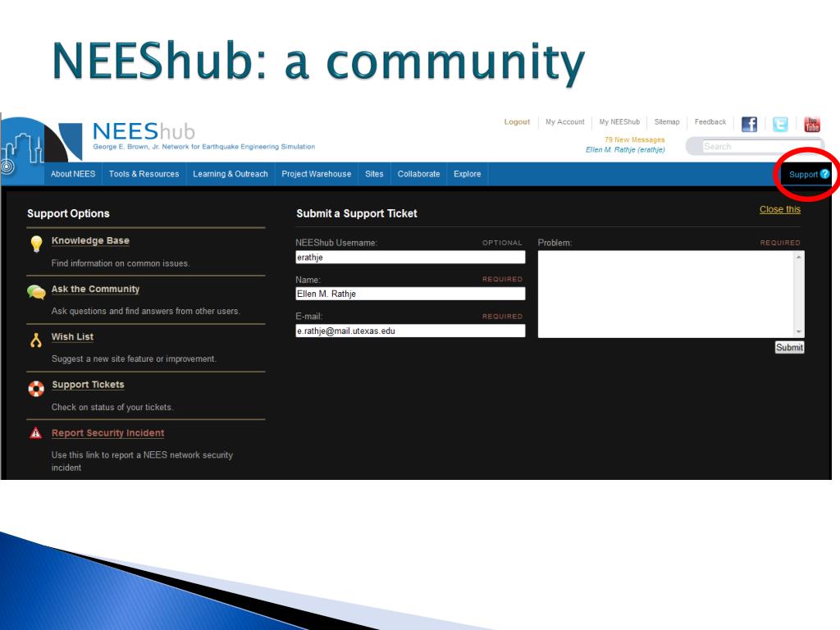
Task: Click the Problem box scroll-down arrow
Action: tap(799, 331)
